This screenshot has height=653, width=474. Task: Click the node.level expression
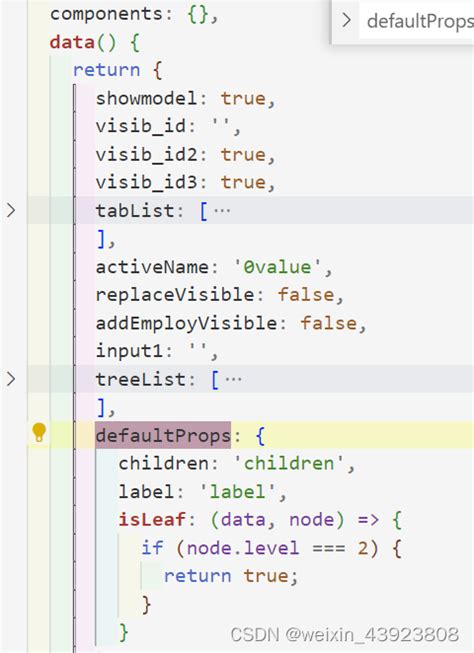click(243, 548)
